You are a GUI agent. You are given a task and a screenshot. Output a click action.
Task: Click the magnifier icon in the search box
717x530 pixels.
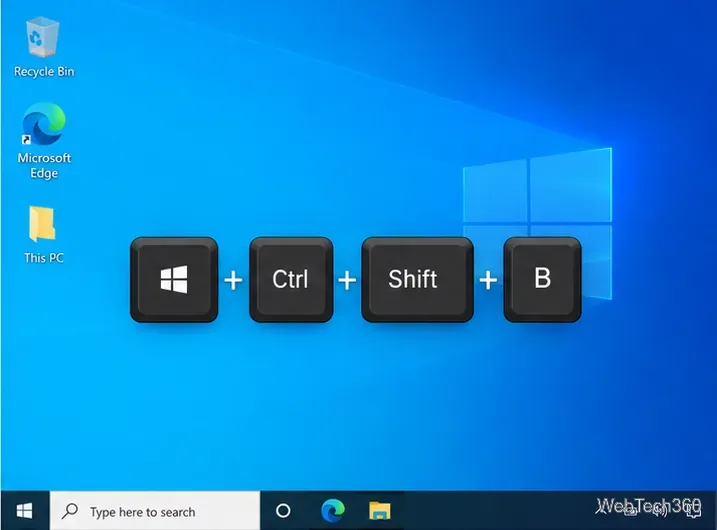pos(70,511)
